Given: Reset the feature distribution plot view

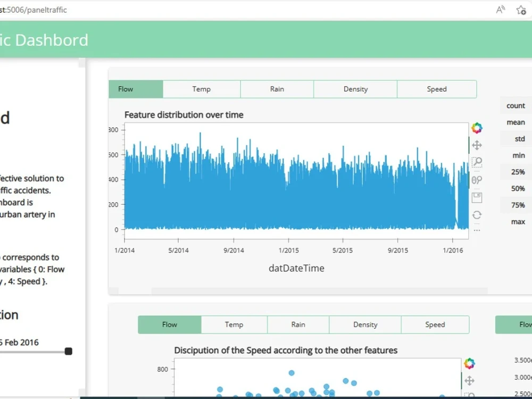Looking at the screenshot, I should 477,214.
